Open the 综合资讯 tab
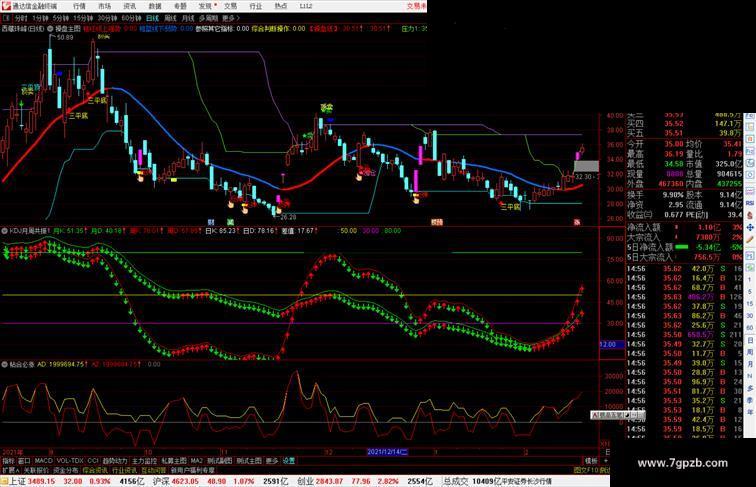 coord(95,470)
